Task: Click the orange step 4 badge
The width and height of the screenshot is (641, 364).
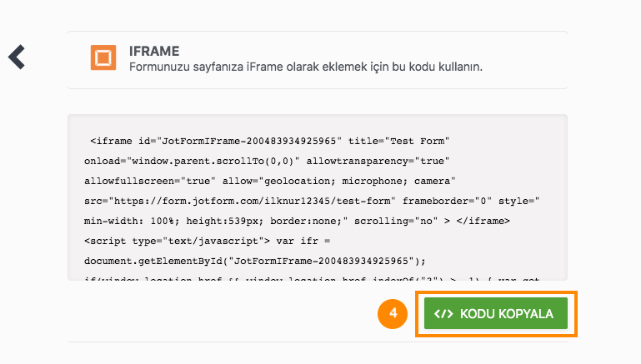Action: [x=393, y=314]
